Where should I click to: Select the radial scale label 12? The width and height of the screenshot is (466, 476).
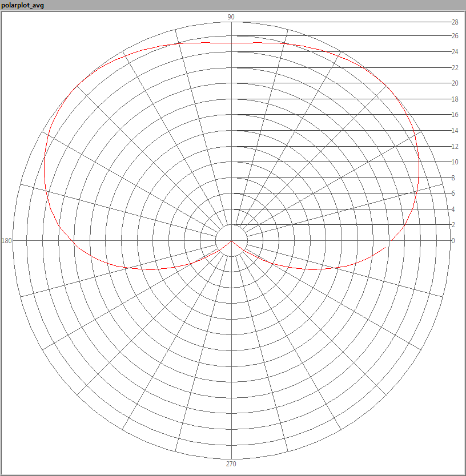coord(455,147)
